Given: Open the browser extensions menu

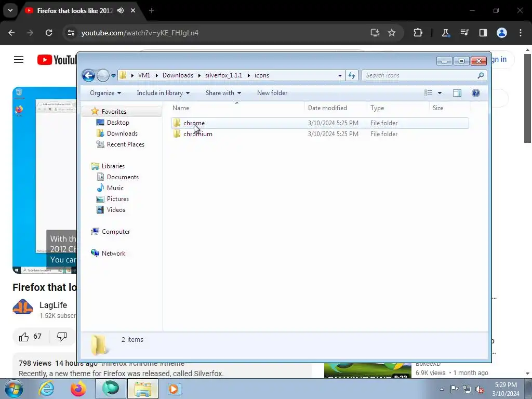Looking at the screenshot, I should (418, 33).
